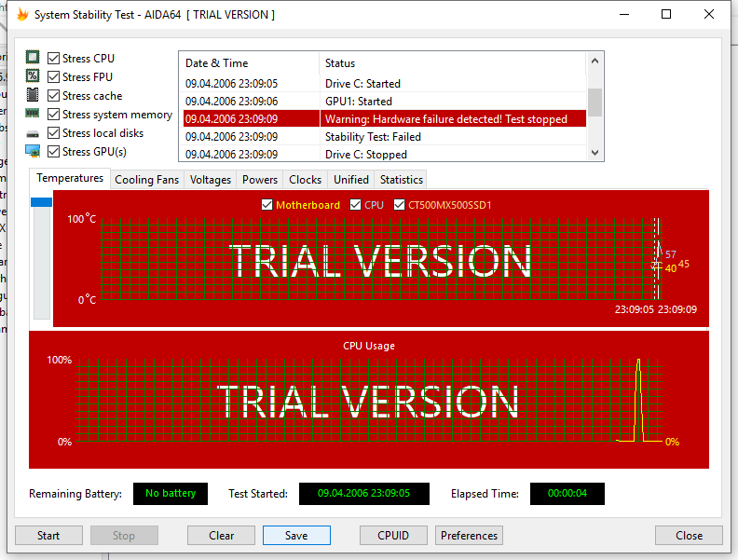Image resolution: width=738 pixels, height=560 pixels.
Task: Click the percent icon beside Stress FPU
Action: pos(33,76)
